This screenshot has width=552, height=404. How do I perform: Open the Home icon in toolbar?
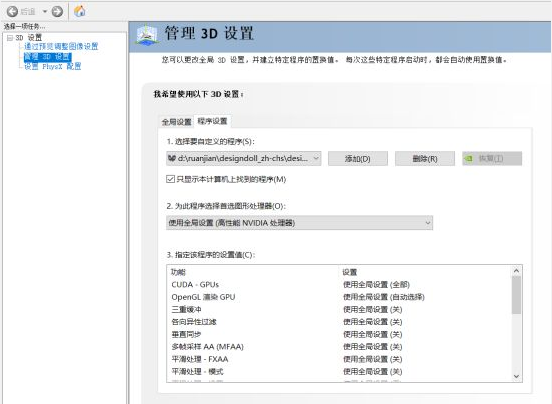[x=80, y=11]
